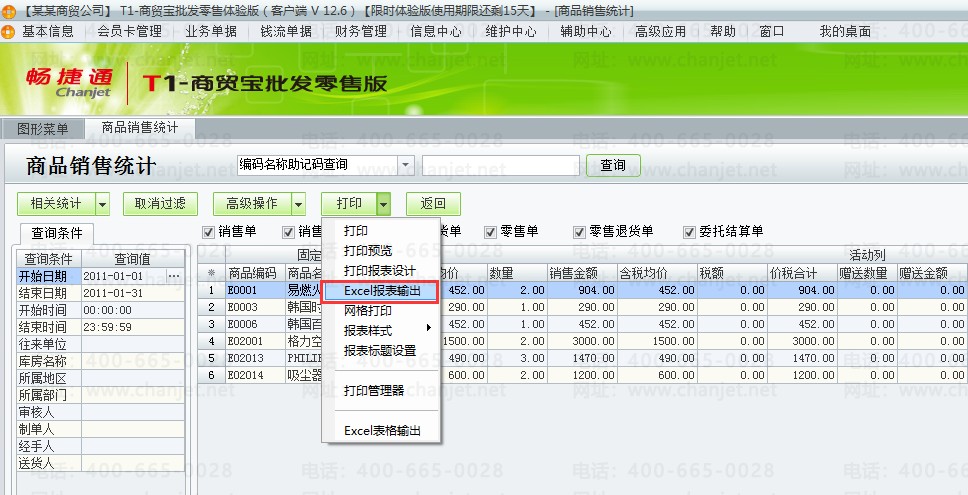The image size is (968, 495).
Task: Click the asterisk grid corner cell
Action: [x=211, y=273]
